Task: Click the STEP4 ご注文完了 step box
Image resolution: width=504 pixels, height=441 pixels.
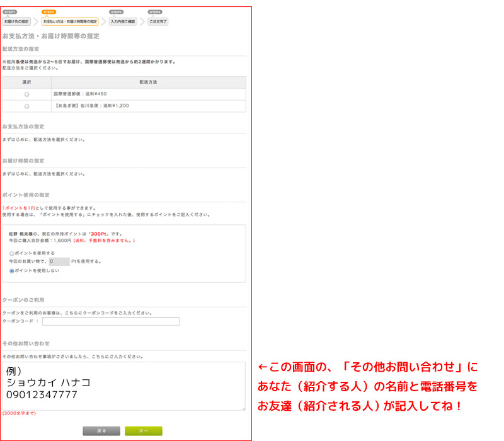Action: [x=158, y=21]
